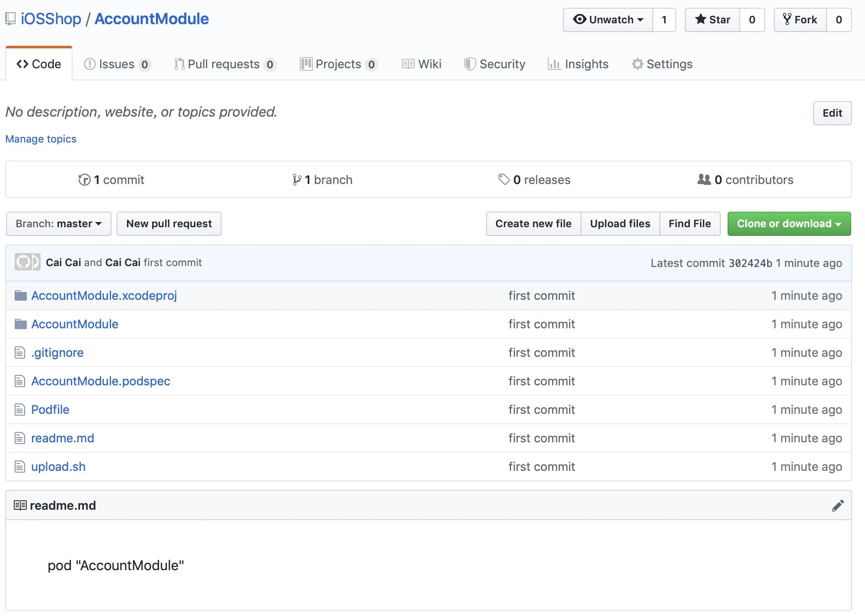The image size is (865, 616).
Task: Open the .gitignore file
Action: click(x=57, y=352)
